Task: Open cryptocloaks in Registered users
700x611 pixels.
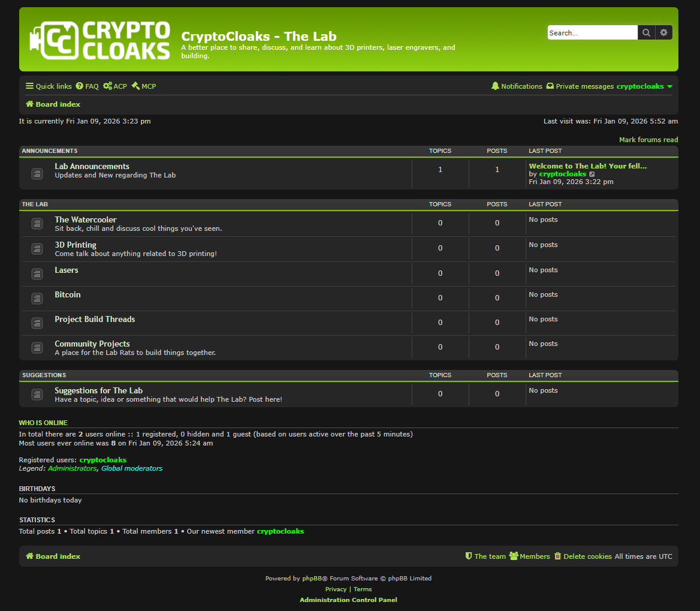Action: (102, 459)
